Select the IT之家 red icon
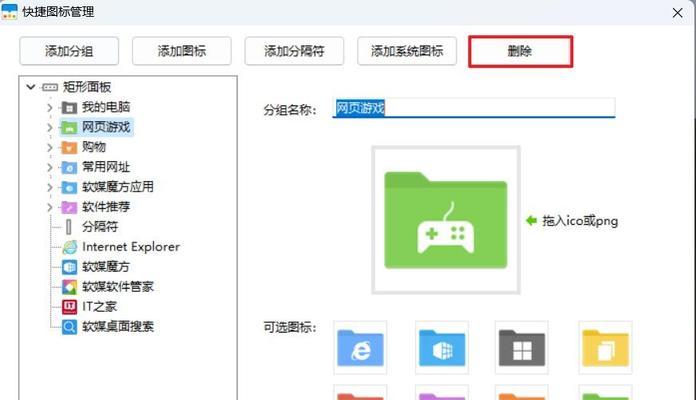This screenshot has height=400, width=696. pos(70,307)
